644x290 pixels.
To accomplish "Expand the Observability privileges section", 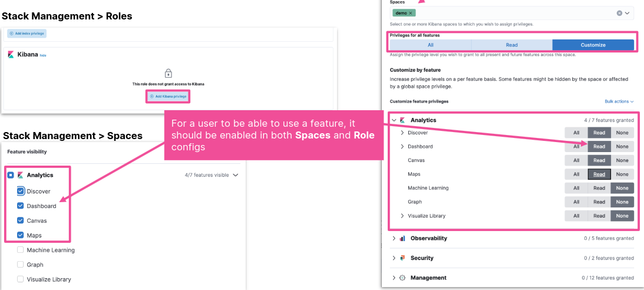I will pos(394,239).
